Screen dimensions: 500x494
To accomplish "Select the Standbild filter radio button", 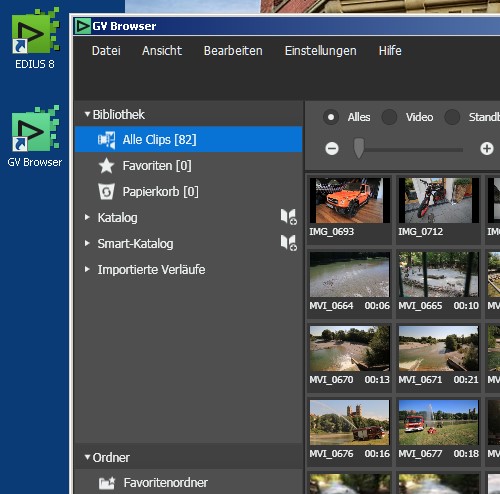I will pos(452,117).
